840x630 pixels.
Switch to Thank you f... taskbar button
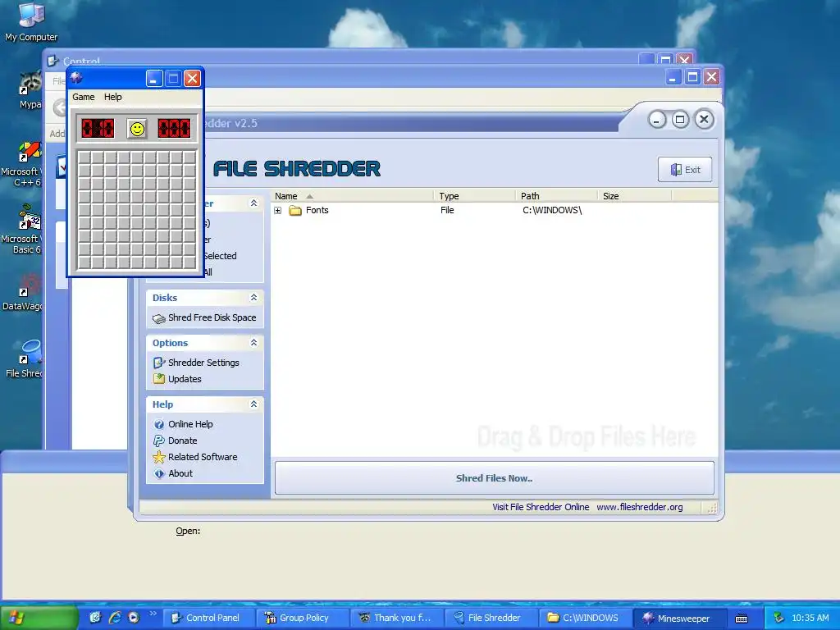tap(396, 618)
